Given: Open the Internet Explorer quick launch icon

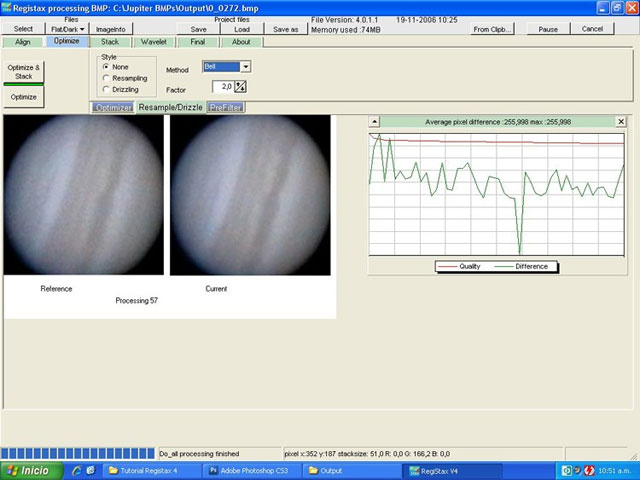Looking at the screenshot, I should [76, 470].
